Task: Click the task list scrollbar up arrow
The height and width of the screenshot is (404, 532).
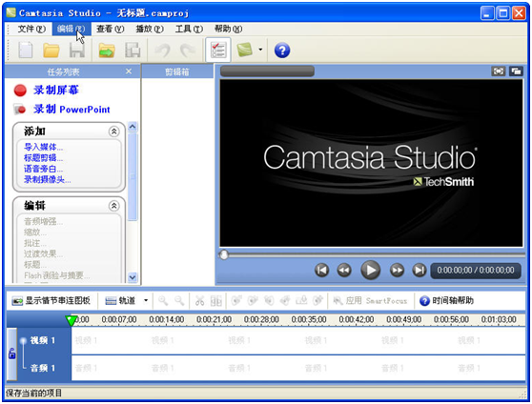Action: [x=133, y=127]
